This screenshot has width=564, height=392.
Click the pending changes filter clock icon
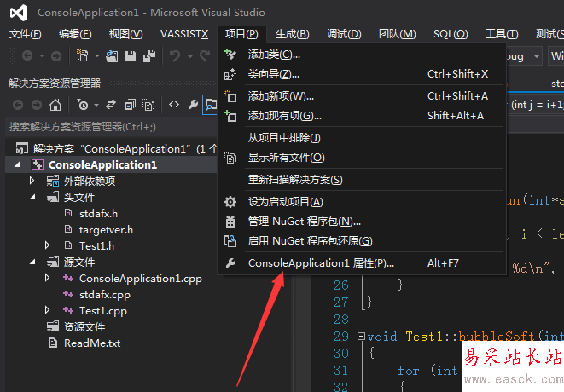pyautogui.click(x=83, y=105)
